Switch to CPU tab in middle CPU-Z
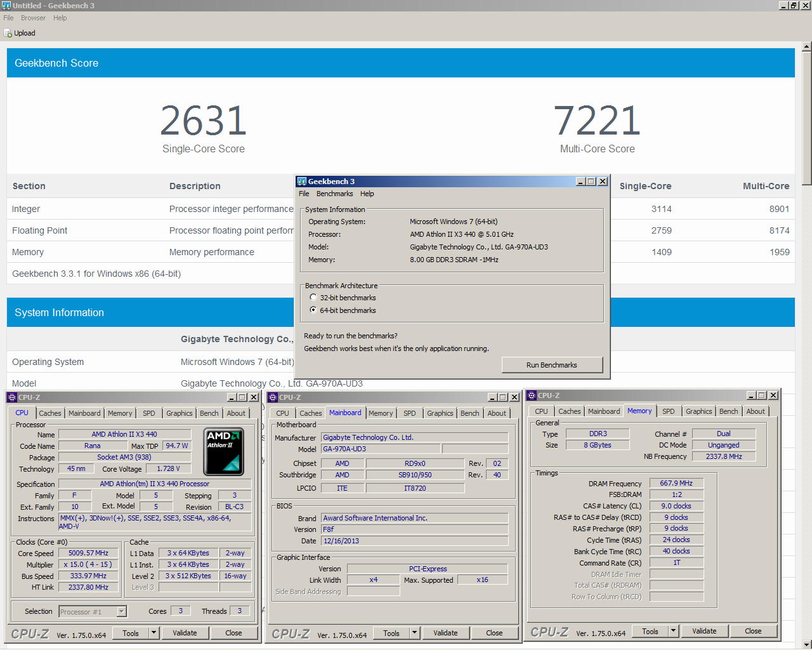The width and height of the screenshot is (812, 650). tap(282, 413)
